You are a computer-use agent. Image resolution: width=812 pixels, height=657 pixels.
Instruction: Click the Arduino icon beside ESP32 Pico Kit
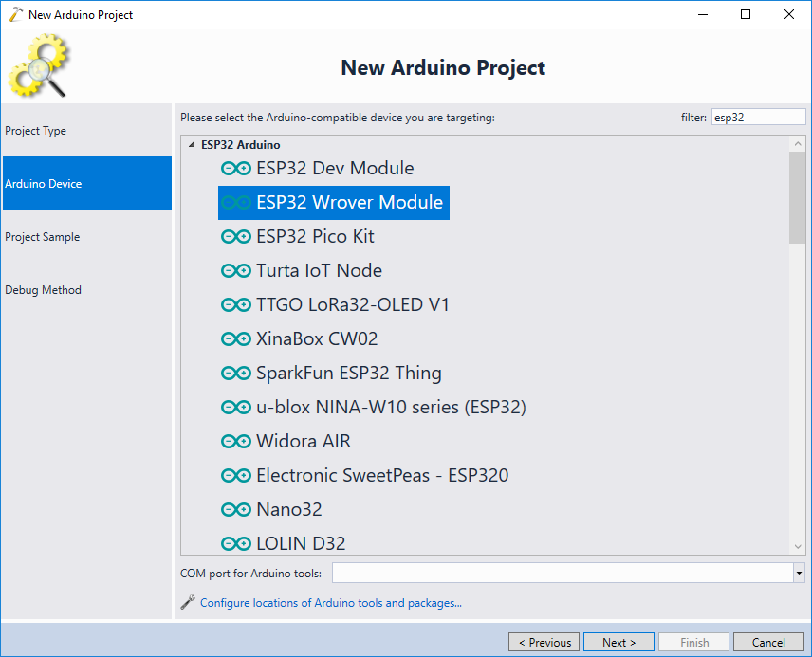point(236,237)
